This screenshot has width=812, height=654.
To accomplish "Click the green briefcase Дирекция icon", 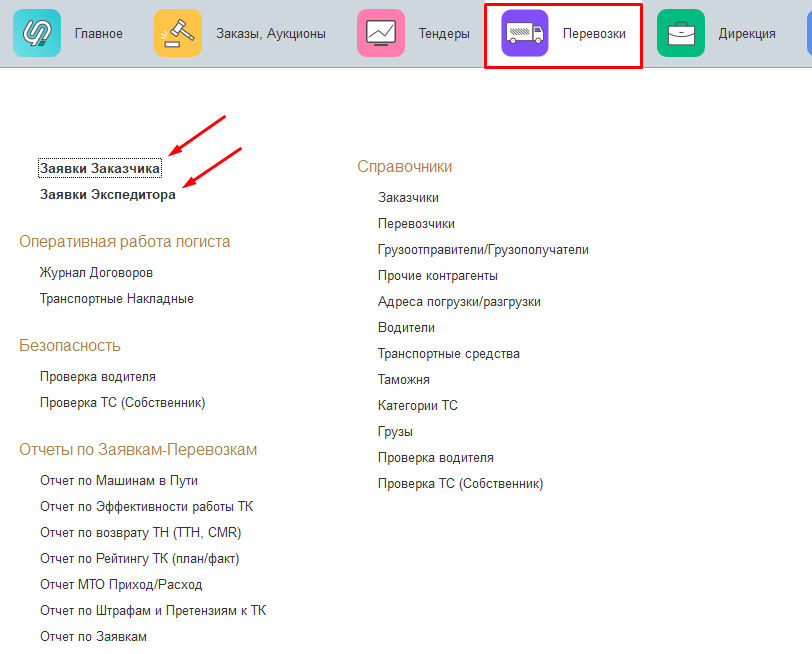I will 680,33.
